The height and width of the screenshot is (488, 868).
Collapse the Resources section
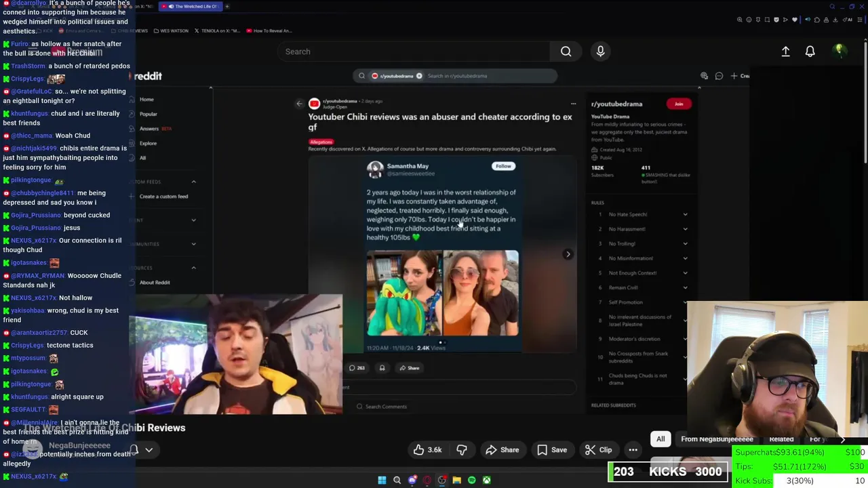[193, 268]
